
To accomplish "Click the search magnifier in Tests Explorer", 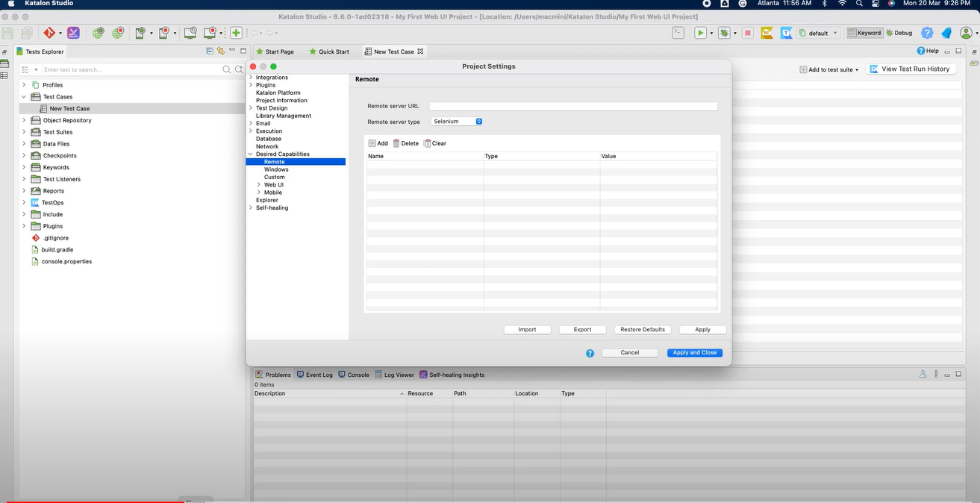I will coord(227,69).
